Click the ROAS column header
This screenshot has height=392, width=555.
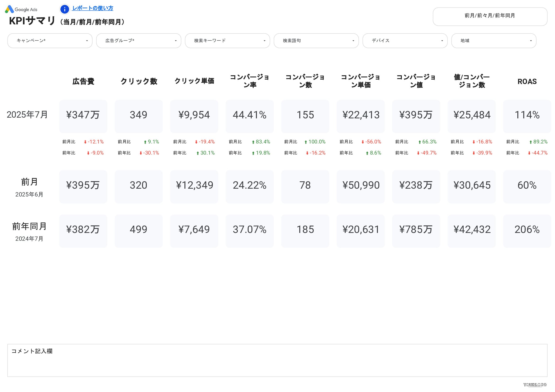point(527,81)
